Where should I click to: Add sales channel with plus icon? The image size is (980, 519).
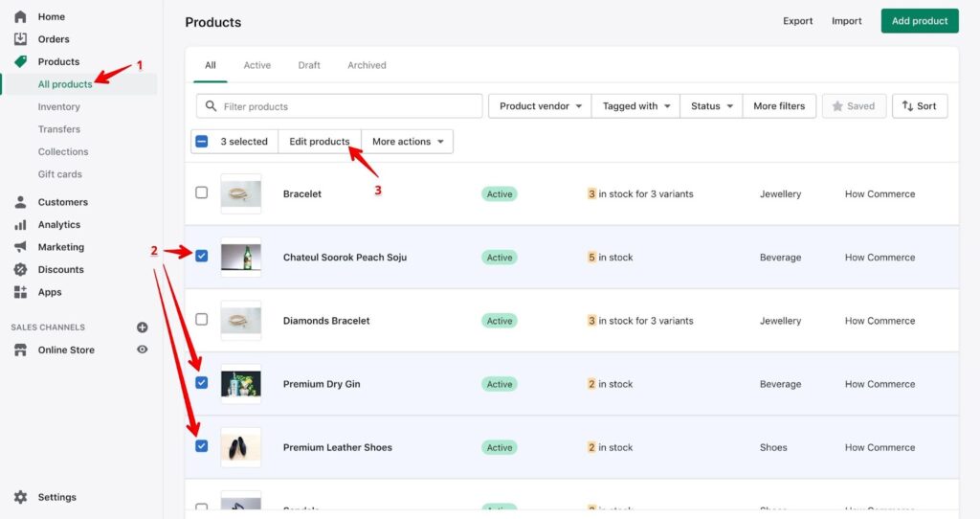point(143,327)
